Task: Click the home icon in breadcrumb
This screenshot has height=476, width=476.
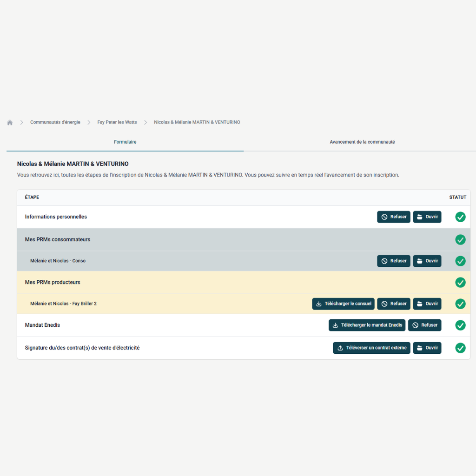Action: pos(10,123)
